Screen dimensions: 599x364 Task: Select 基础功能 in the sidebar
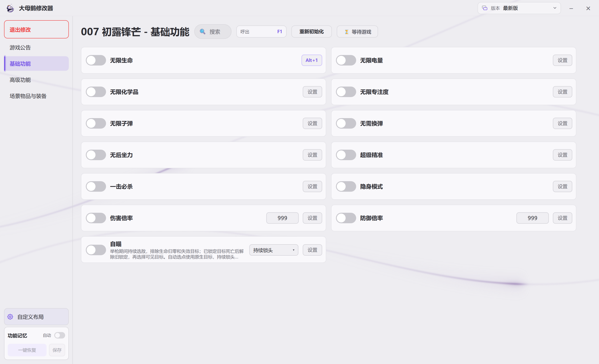click(36, 64)
